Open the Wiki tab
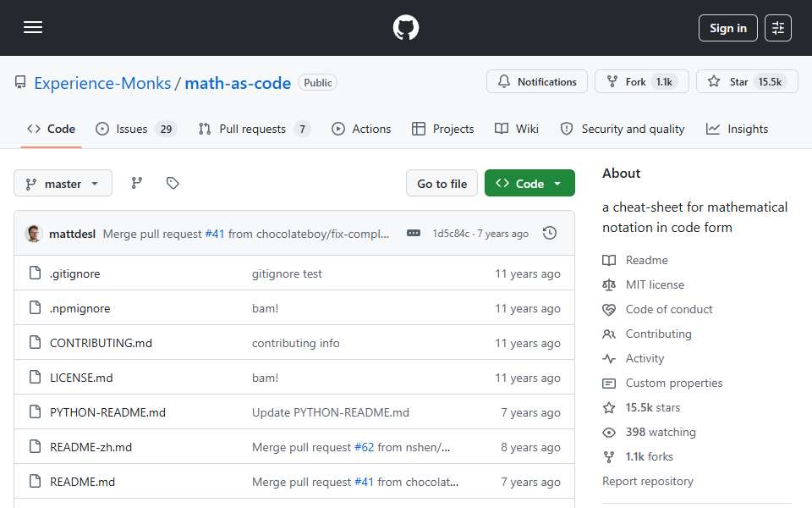The image size is (812, 508). pyautogui.click(x=517, y=129)
